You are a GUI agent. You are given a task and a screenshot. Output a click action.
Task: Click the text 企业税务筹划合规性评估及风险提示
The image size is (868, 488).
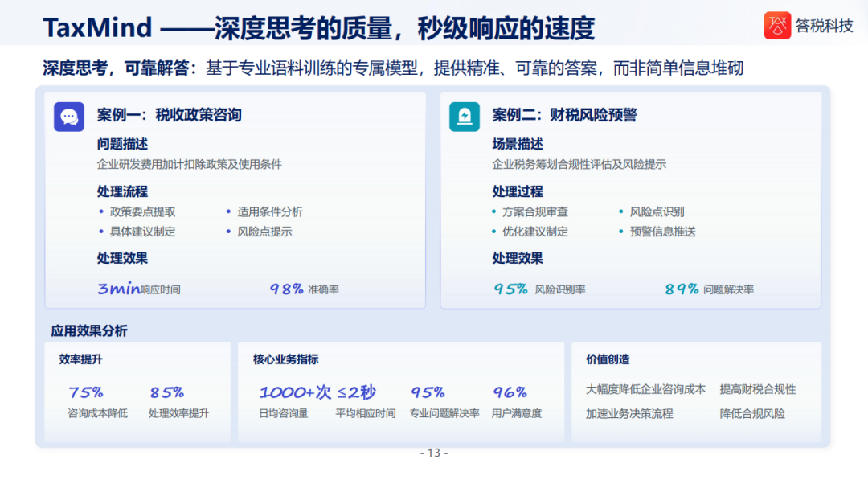(x=579, y=164)
